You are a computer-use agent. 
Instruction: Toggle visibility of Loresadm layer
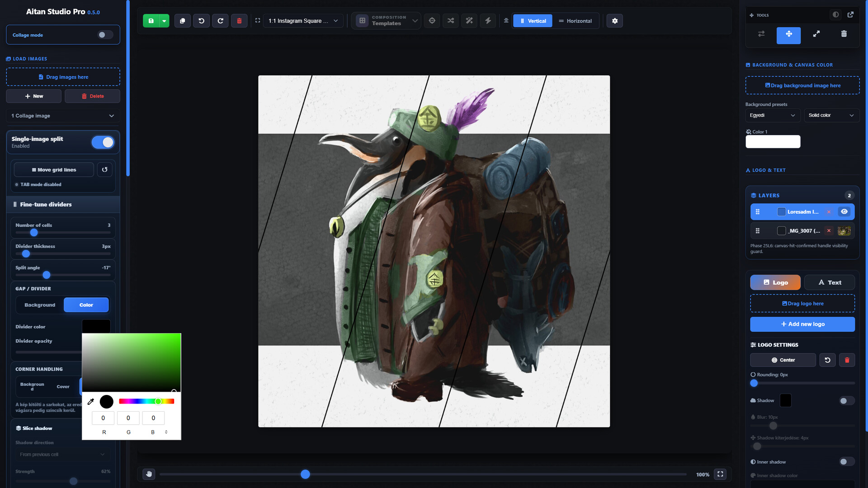[x=844, y=212]
